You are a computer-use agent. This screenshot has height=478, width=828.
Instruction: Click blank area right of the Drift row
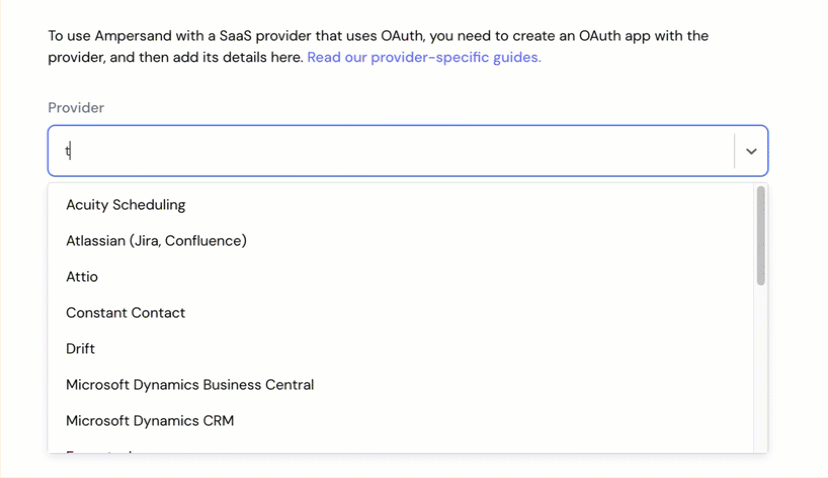(422, 349)
